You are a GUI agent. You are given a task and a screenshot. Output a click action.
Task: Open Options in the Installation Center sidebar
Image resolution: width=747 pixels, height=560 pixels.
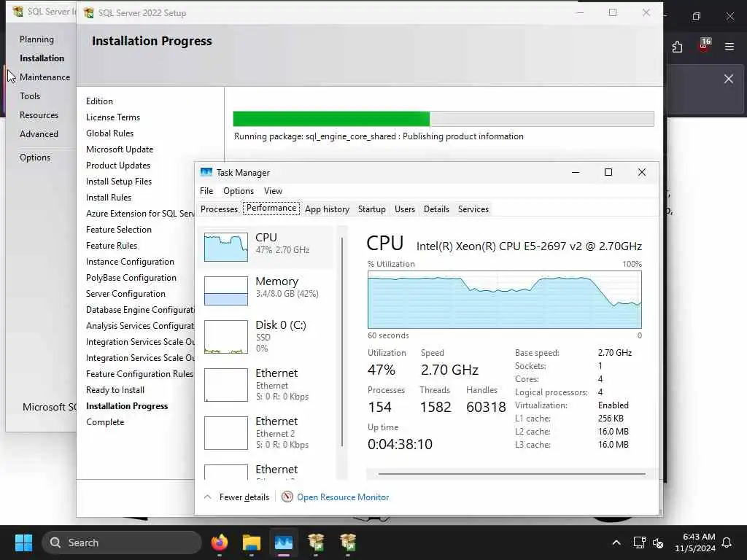[x=35, y=157]
